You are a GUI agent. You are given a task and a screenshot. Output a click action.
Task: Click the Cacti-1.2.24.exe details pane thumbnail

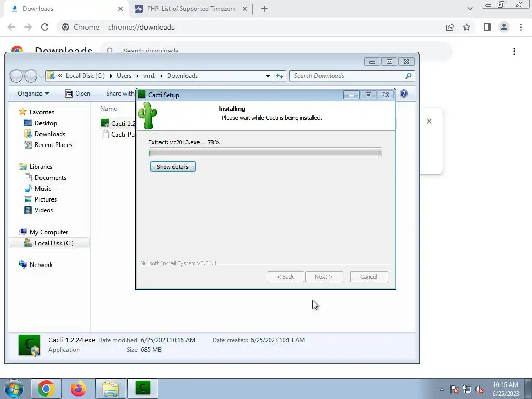tap(29, 345)
